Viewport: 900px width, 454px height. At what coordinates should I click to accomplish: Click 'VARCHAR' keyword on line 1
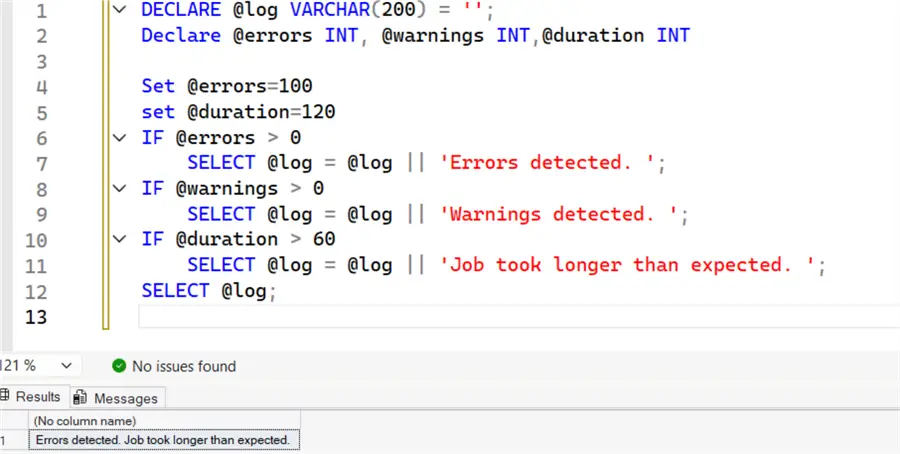(x=330, y=10)
